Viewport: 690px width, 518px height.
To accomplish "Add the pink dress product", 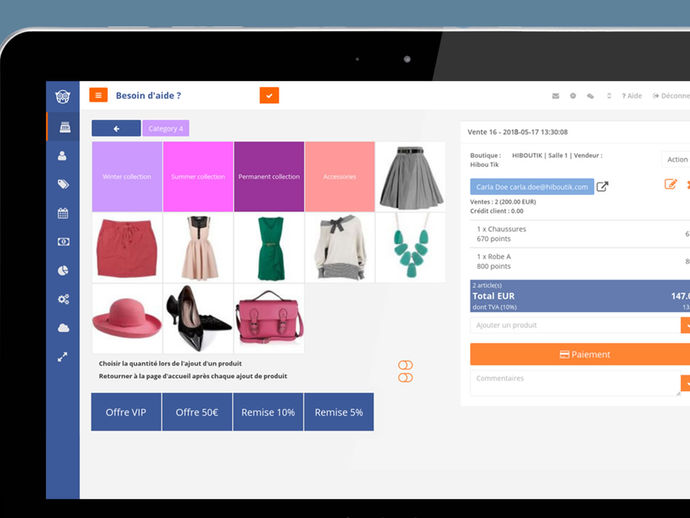I will [198, 248].
